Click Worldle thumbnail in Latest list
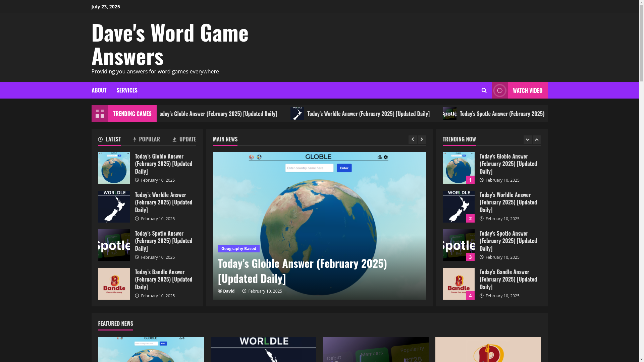The height and width of the screenshot is (362, 644). coord(114,207)
